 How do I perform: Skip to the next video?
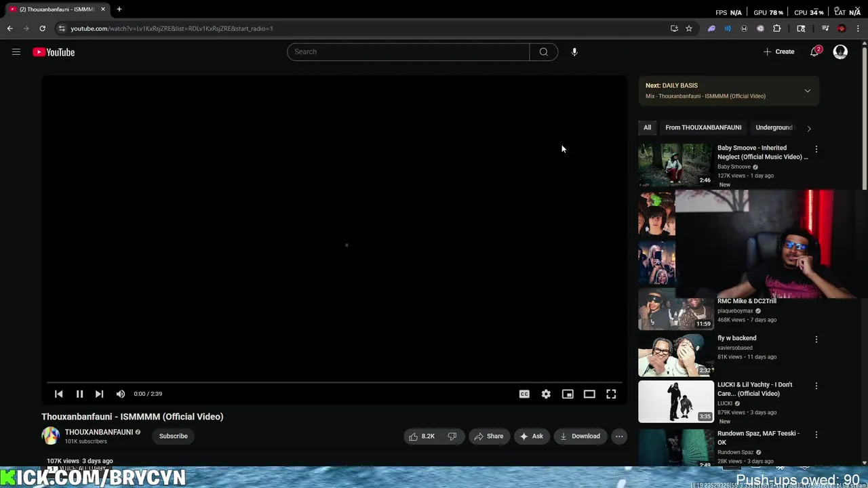click(x=99, y=394)
